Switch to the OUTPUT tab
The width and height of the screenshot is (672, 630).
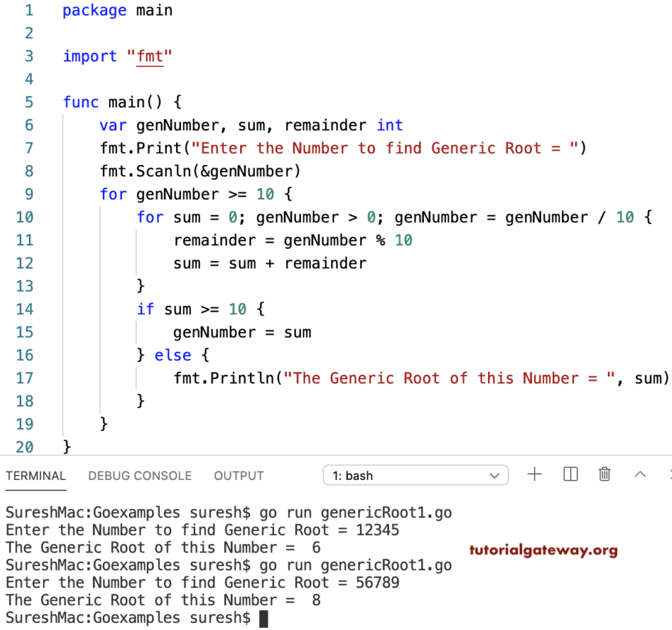click(x=238, y=476)
